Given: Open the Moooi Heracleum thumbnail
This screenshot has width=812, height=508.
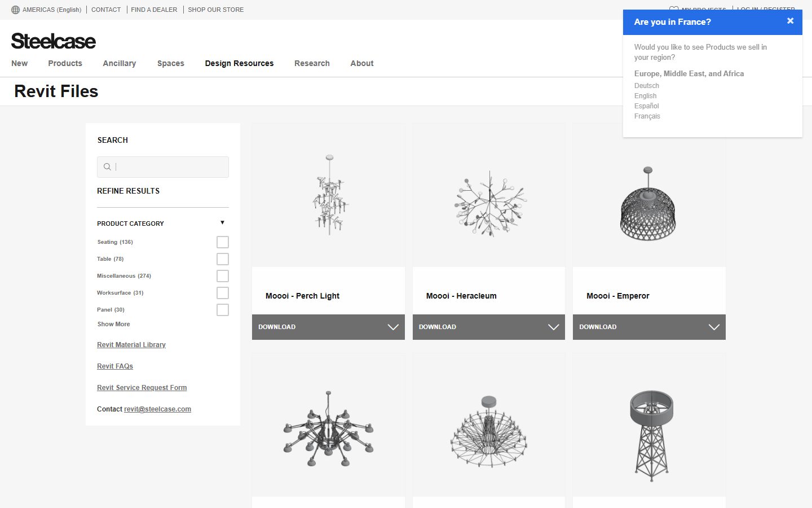Looking at the screenshot, I should pyautogui.click(x=489, y=195).
